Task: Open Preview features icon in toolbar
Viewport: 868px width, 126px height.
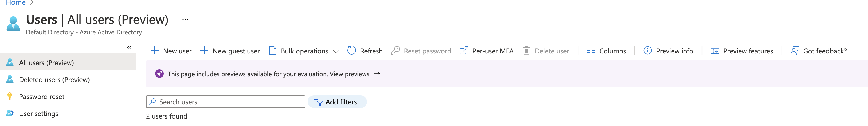Action: [715, 51]
